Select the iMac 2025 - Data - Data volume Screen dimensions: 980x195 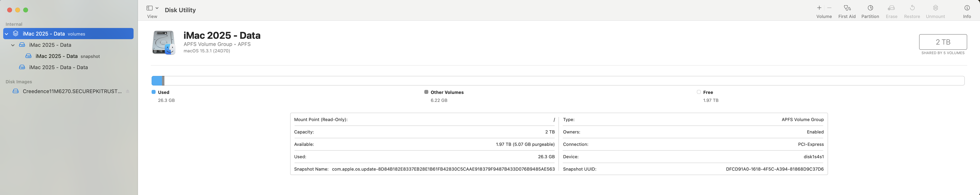coord(68,67)
